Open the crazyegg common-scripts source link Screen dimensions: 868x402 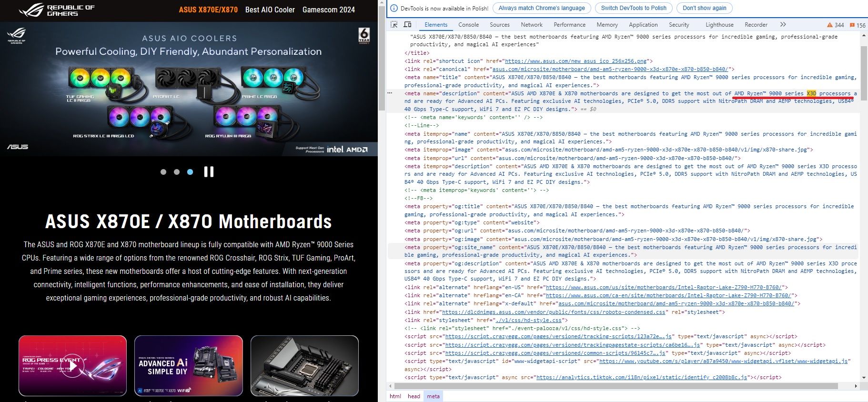pyautogui.click(x=555, y=353)
